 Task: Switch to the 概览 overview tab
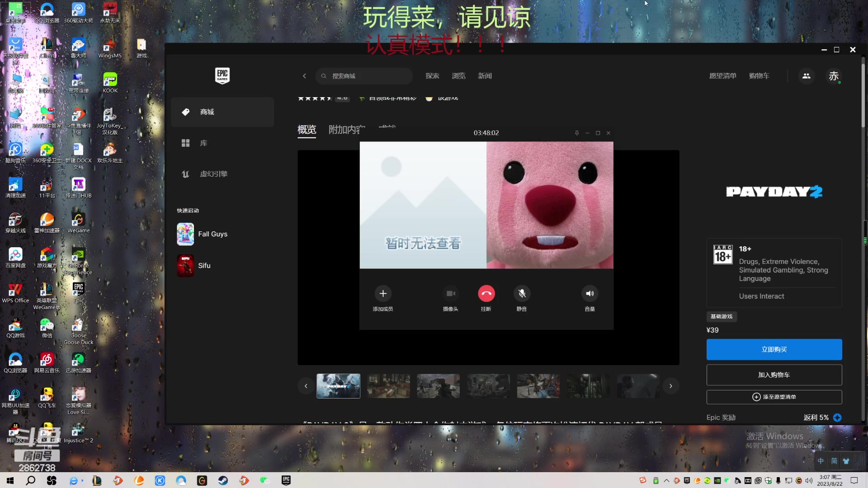(x=307, y=130)
